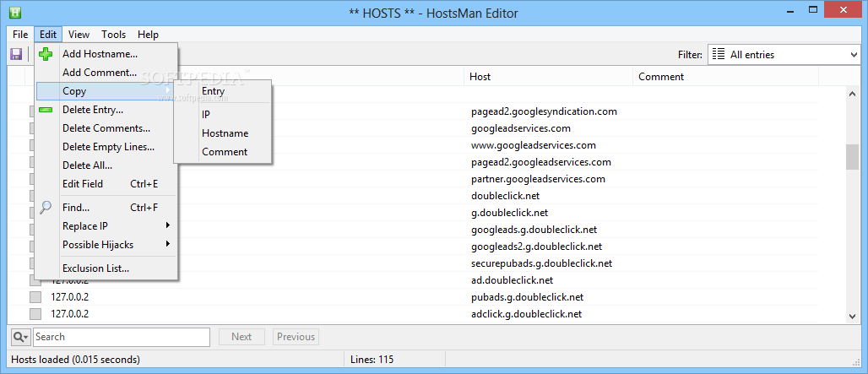
Task: Toggle checkbox for pubads.g.doubleclick.net row
Action: (35, 297)
